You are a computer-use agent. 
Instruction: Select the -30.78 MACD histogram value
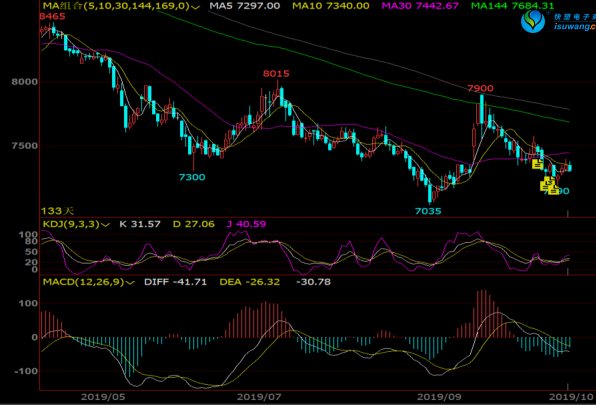click(313, 282)
